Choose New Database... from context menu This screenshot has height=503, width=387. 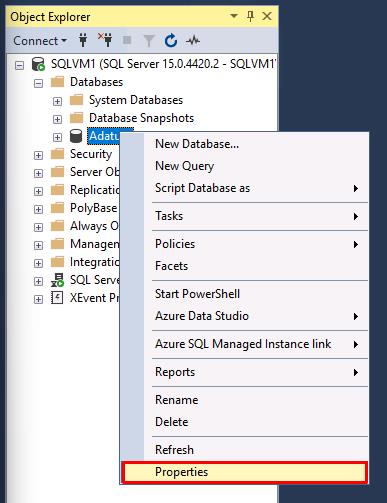[244, 144]
